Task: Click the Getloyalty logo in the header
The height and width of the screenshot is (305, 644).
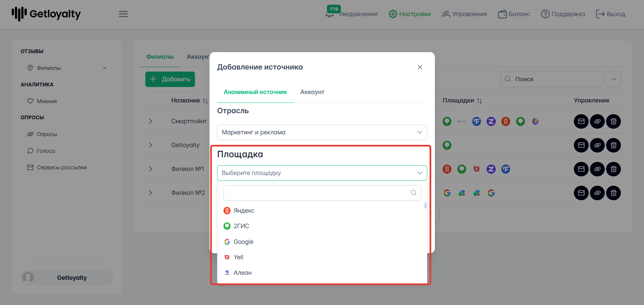Action: point(46,14)
